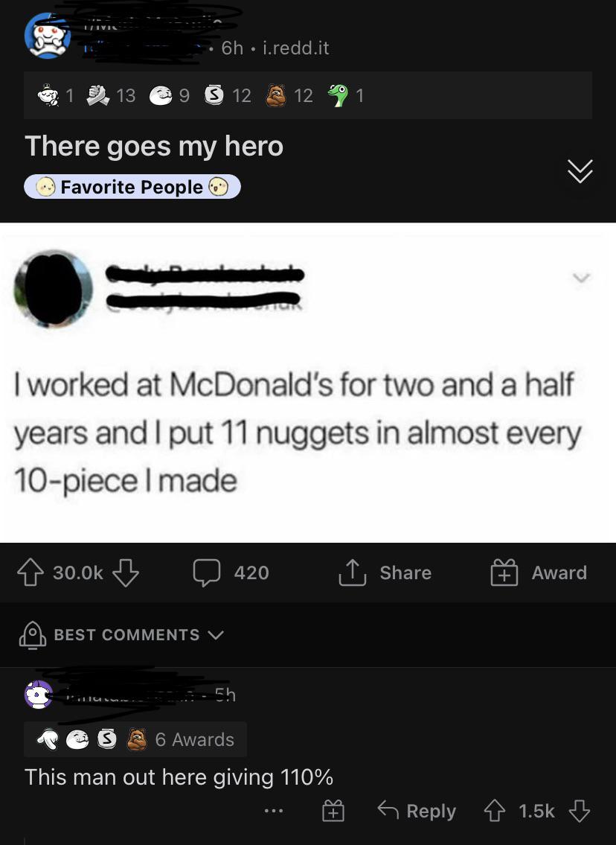This screenshot has width=616, height=845.
Task: Open the comment's 6 Awards badge
Action: coord(135,739)
